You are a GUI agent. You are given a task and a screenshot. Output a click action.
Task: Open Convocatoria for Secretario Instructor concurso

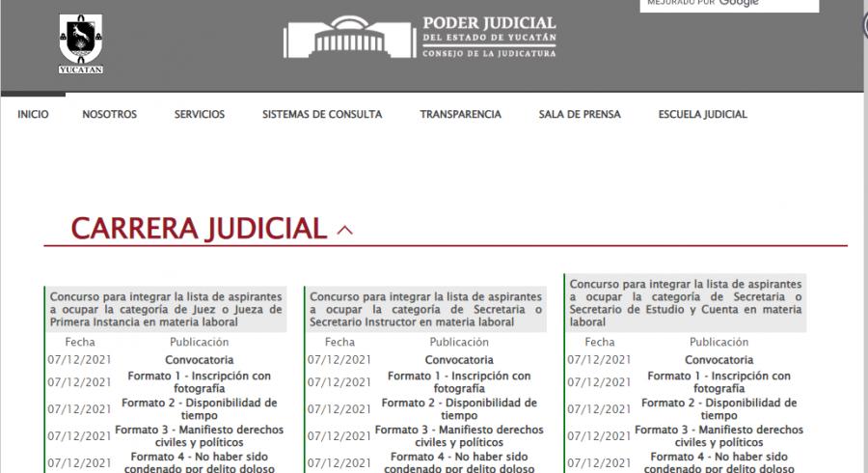(459, 360)
